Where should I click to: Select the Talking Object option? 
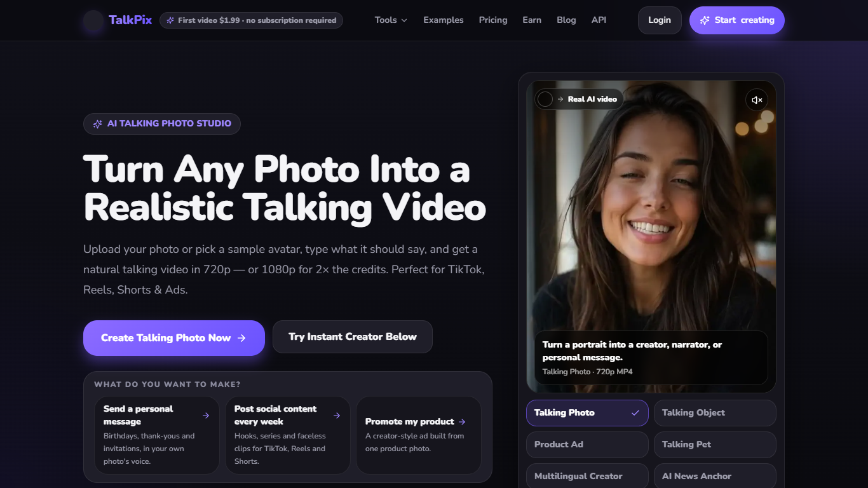(715, 413)
